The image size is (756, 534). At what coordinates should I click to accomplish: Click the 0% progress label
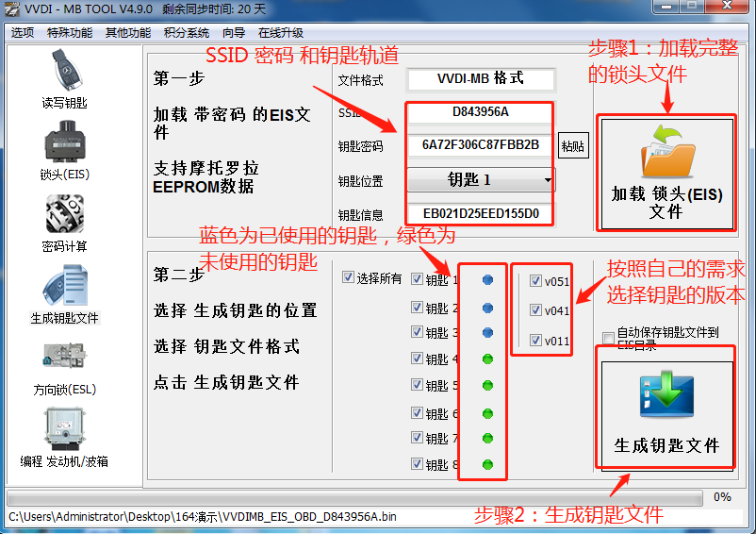(x=722, y=497)
